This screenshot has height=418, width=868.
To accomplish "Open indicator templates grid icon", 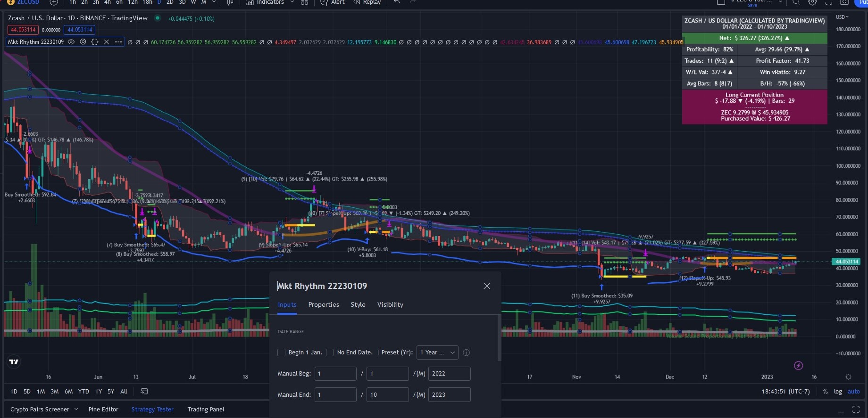I will click(x=305, y=2).
